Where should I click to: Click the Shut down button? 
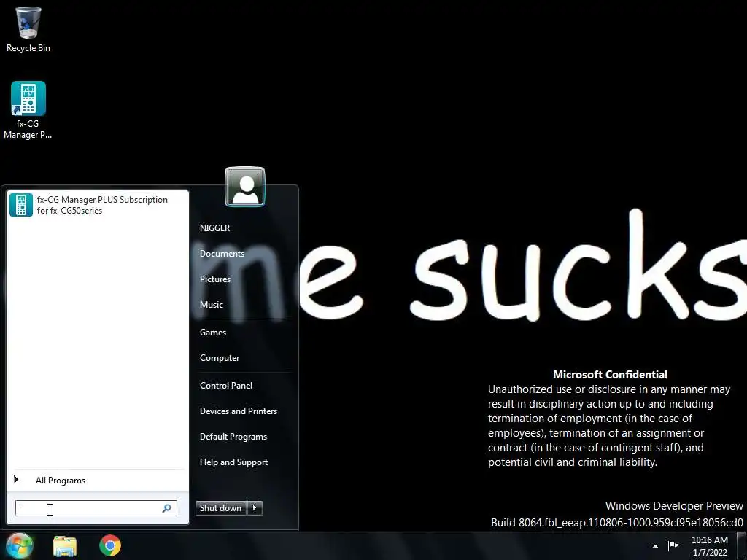(221, 508)
